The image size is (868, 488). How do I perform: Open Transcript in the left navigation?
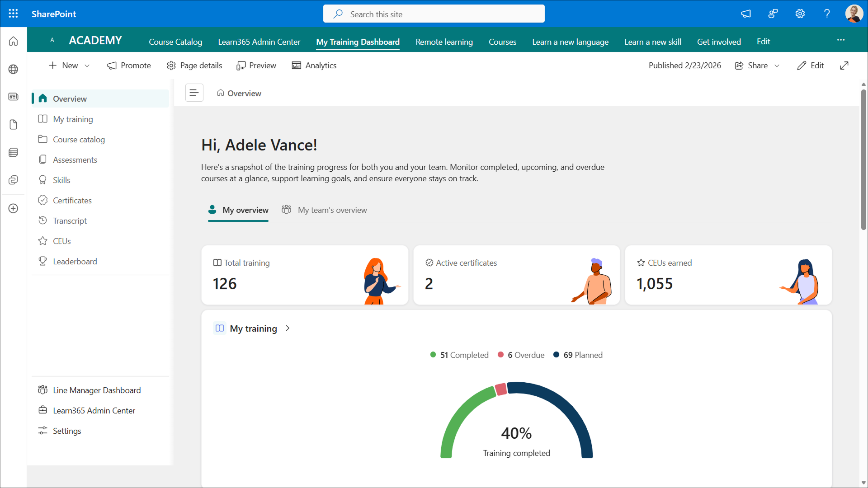coord(100,221)
